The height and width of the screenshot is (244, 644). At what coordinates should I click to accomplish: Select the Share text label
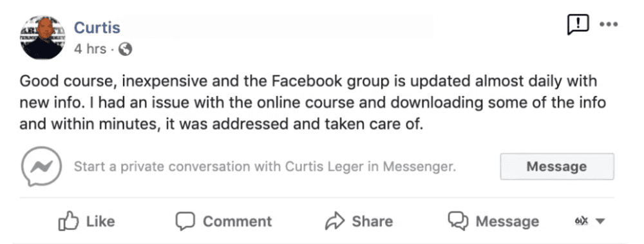click(x=372, y=221)
